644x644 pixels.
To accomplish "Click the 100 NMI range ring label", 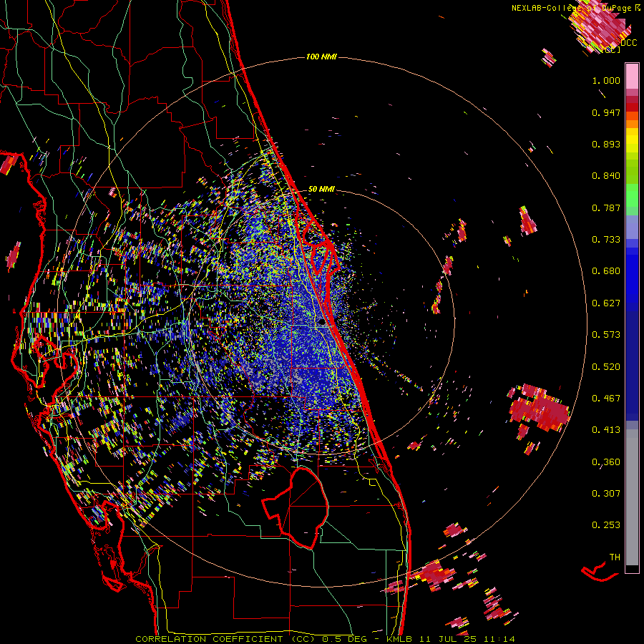I will coord(321,57).
